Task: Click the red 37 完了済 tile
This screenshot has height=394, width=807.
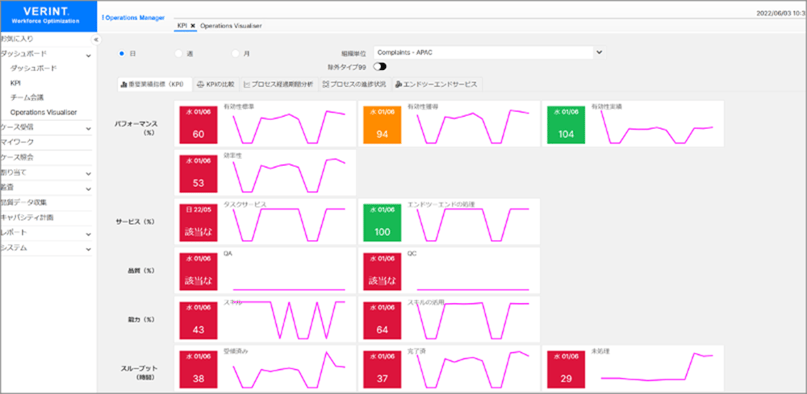Action: (x=382, y=369)
